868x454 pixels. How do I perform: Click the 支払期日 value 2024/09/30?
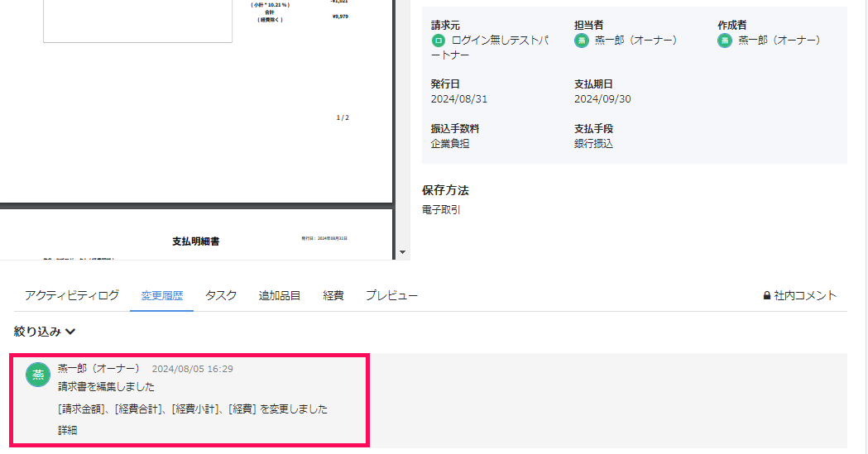(602, 99)
